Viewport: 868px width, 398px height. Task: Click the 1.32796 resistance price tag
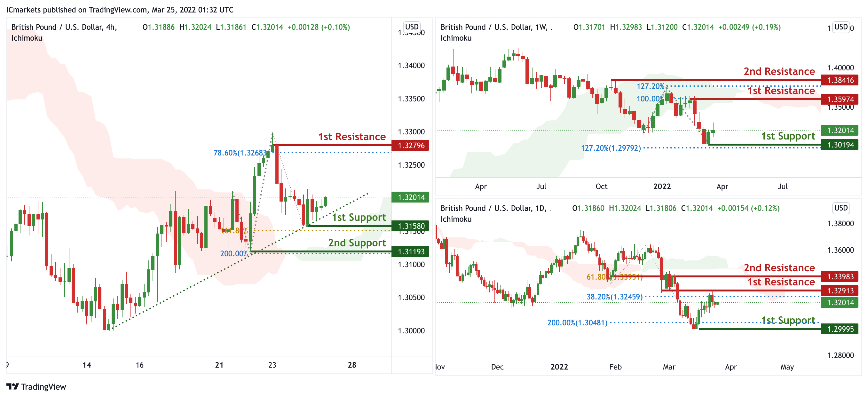(x=410, y=145)
